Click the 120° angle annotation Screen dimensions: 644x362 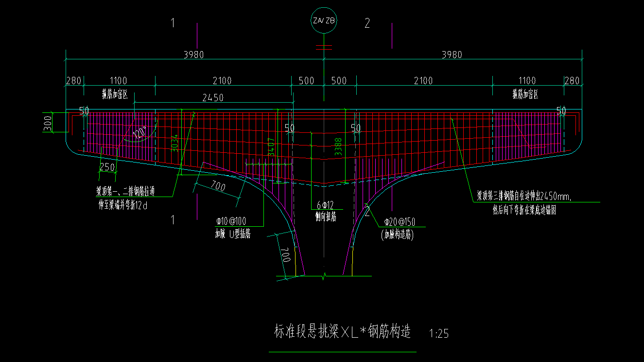point(140,133)
